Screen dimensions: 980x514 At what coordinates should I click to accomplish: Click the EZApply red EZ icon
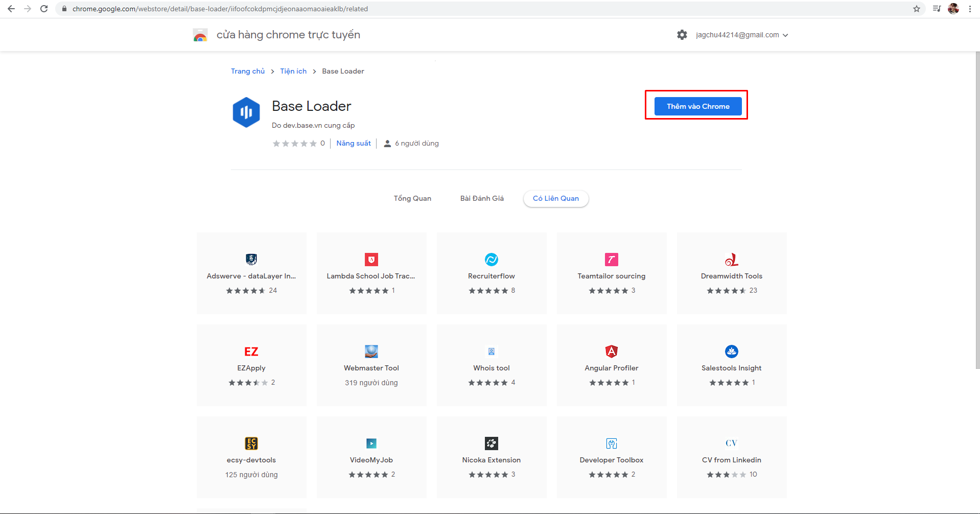251,352
